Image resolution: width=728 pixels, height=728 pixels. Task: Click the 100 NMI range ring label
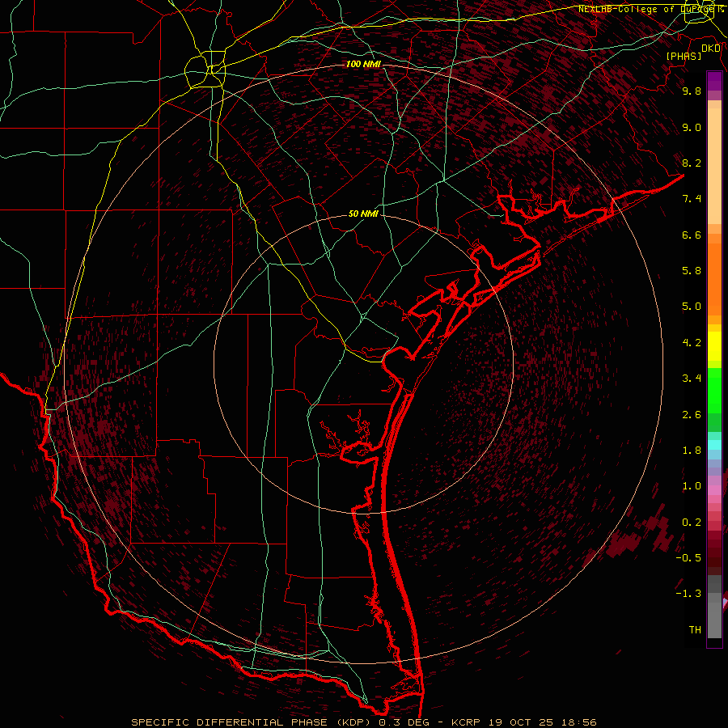pyautogui.click(x=363, y=64)
